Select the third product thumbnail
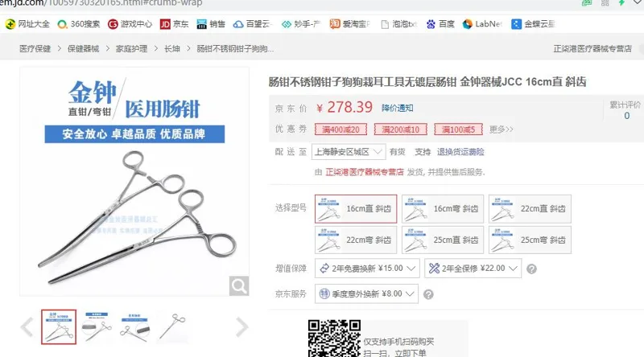 tap(134, 327)
